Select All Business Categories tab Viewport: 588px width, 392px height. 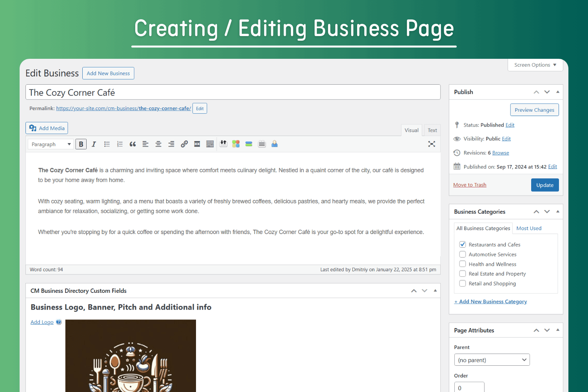[483, 228]
